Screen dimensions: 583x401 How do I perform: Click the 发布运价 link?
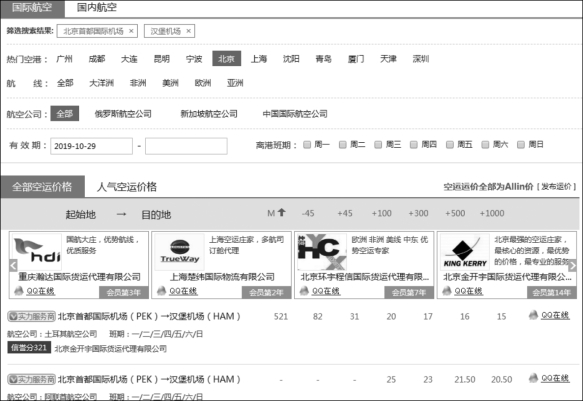point(556,187)
